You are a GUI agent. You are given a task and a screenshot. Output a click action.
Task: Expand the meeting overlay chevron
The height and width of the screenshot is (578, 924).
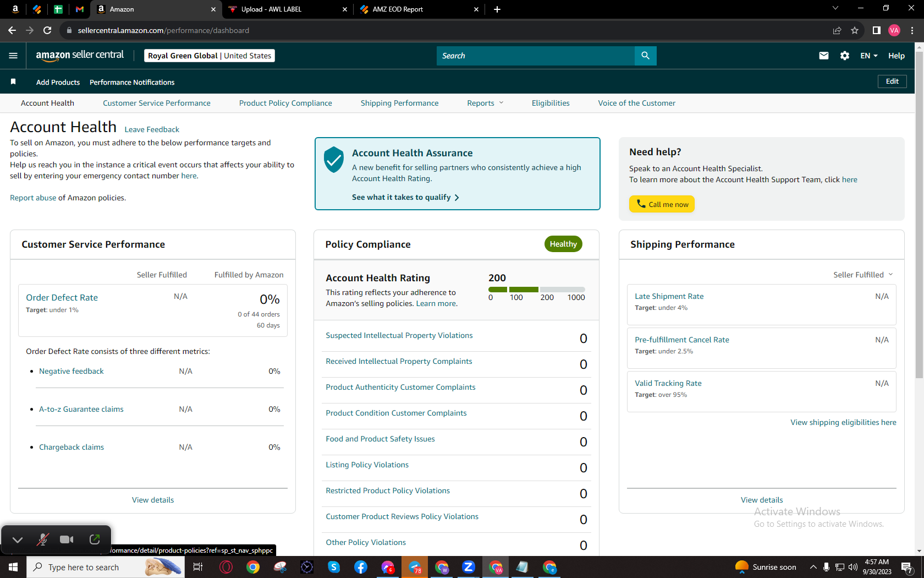point(18,539)
